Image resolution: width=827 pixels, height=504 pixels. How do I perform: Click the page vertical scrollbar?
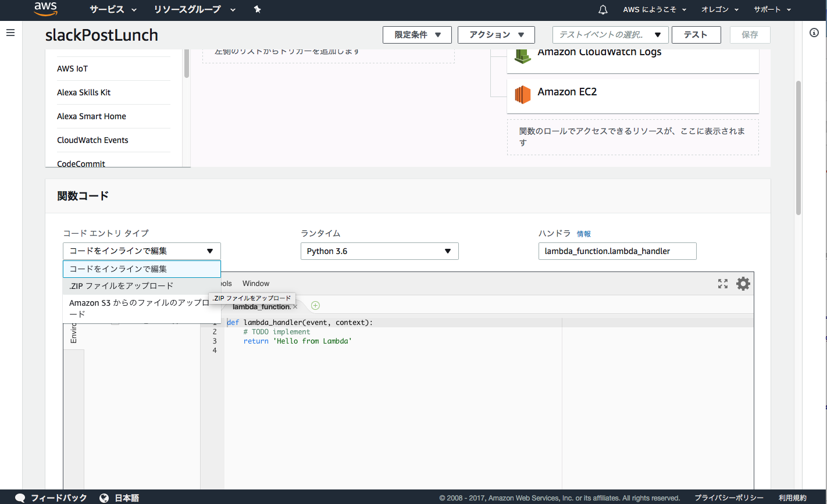pos(799,148)
